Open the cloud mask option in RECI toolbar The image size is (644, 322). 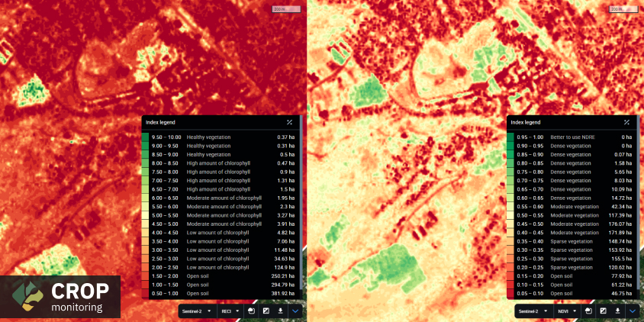[252, 311]
